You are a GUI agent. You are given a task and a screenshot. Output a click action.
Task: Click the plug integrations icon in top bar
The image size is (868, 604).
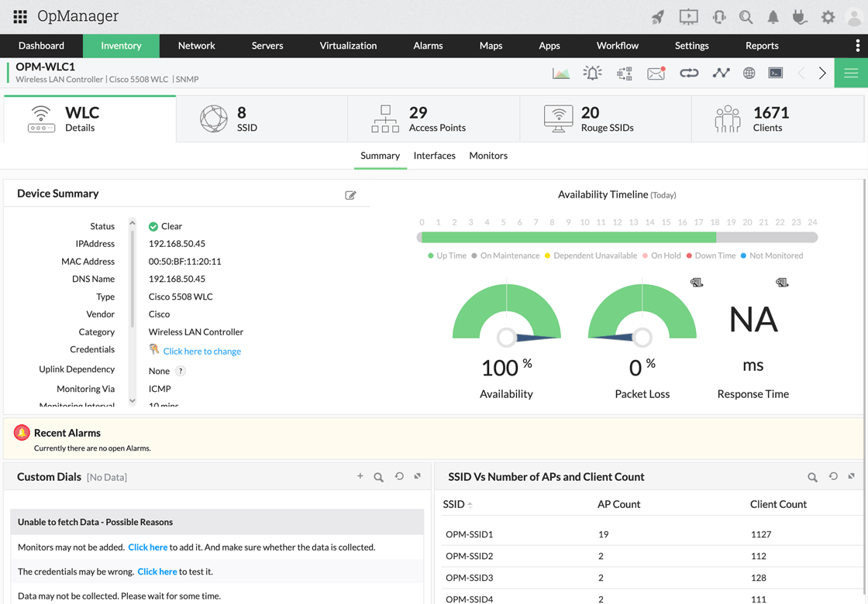pos(800,16)
